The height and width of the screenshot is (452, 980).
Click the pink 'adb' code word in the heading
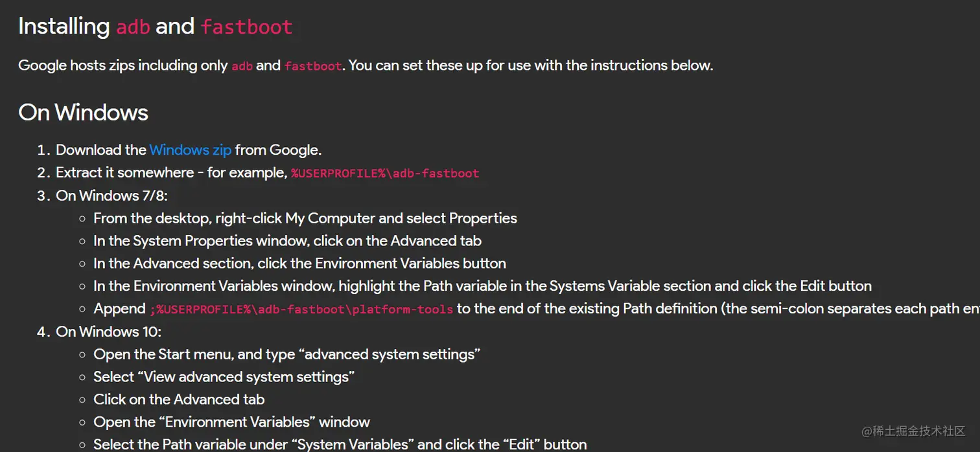tap(133, 27)
